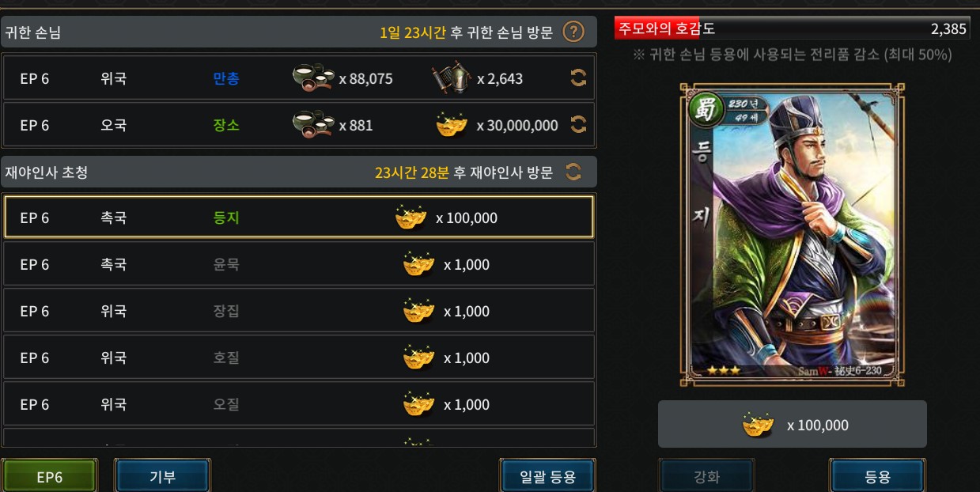This screenshot has height=492, width=980.
Task: Click the scroll item icon showing 2,643
Action: pyautogui.click(x=451, y=78)
